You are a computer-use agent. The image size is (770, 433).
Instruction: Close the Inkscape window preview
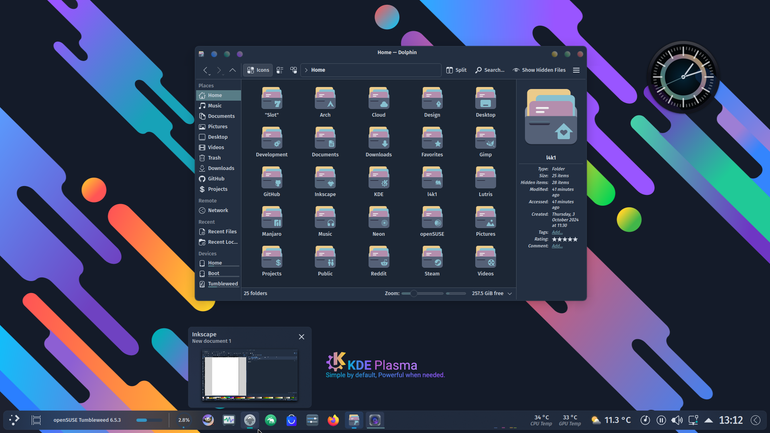(302, 337)
